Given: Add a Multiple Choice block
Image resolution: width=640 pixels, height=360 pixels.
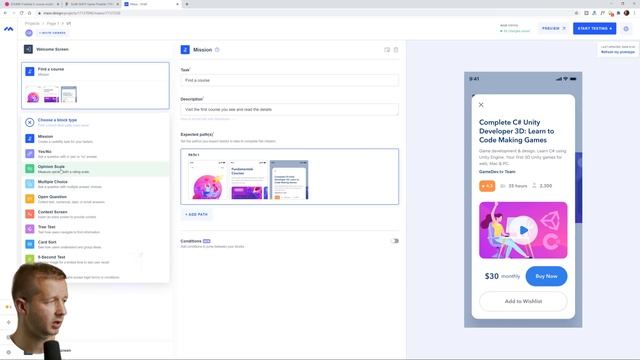Looking at the screenshot, I should pyautogui.click(x=95, y=184).
